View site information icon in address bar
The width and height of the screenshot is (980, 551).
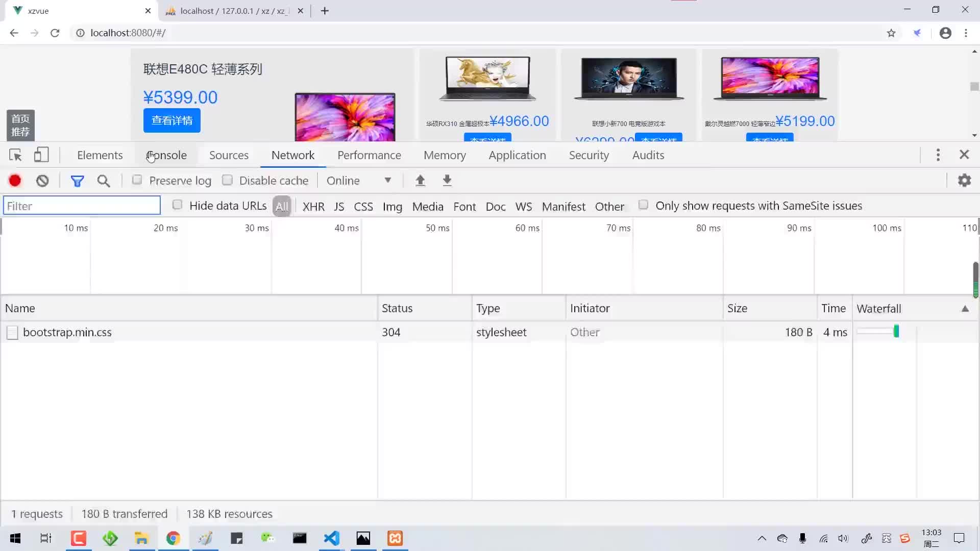(80, 33)
